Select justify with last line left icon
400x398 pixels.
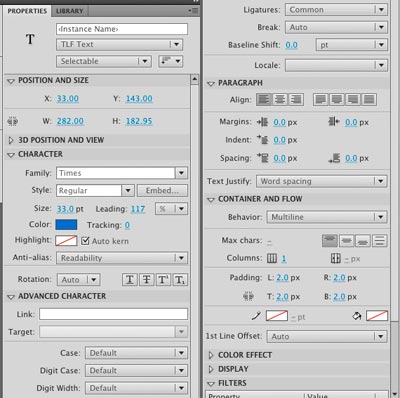coord(321,99)
